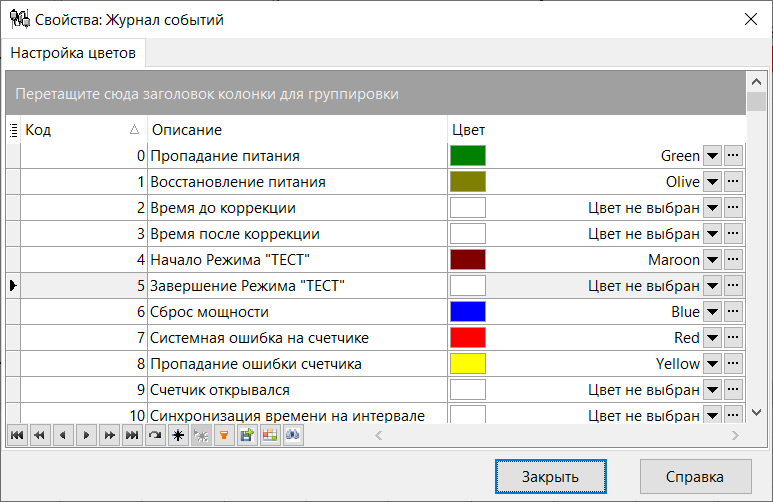
Task: Click the ellipsis button in Yellow row
Action: coord(734,364)
